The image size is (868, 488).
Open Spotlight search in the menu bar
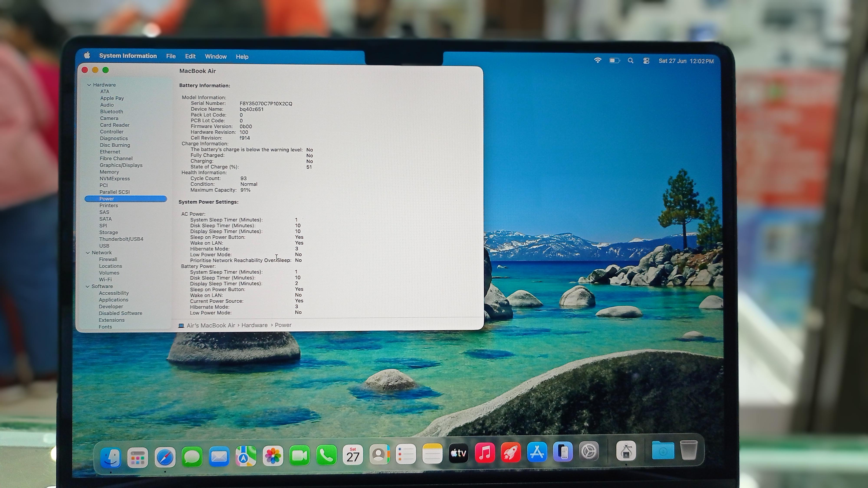(630, 61)
